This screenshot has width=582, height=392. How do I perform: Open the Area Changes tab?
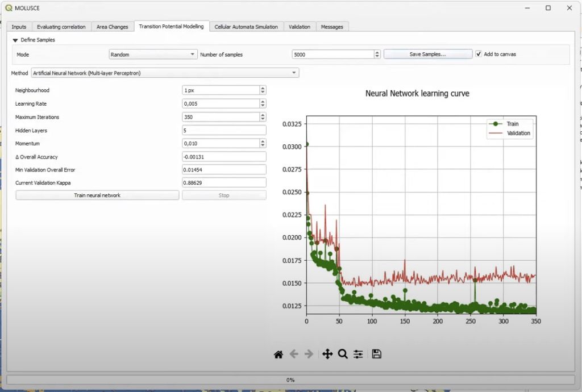[113, 27]
